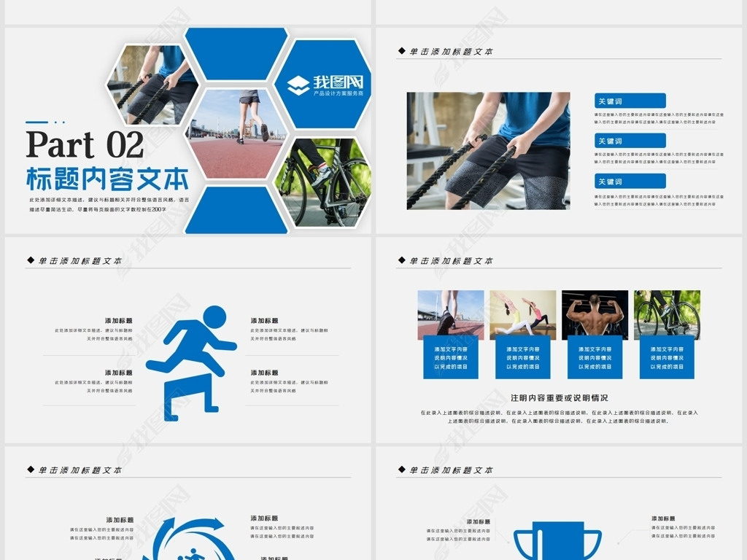Viewport: 747px width, 560px height.
Task: Select "单击添加标题文本" above the four sports photos
Action: [451, 261]
